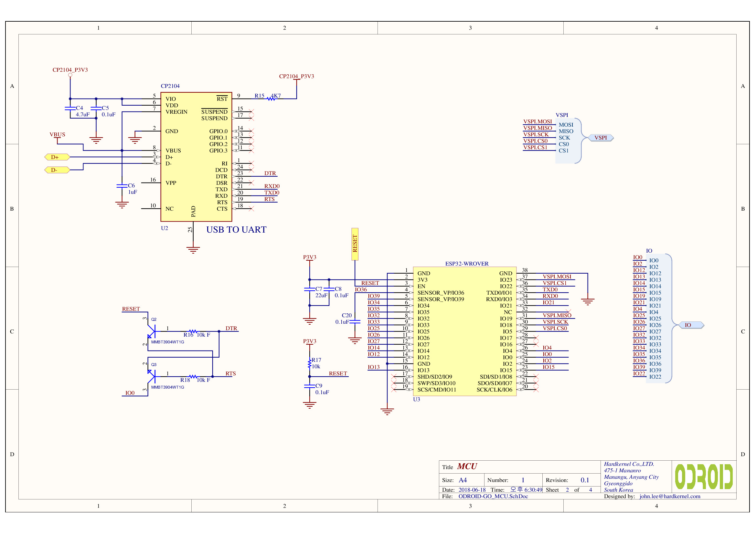The height and width of the screenshot is (534, 756).
Task: Click the USB TO UART label
Action: tap(236, 230)
